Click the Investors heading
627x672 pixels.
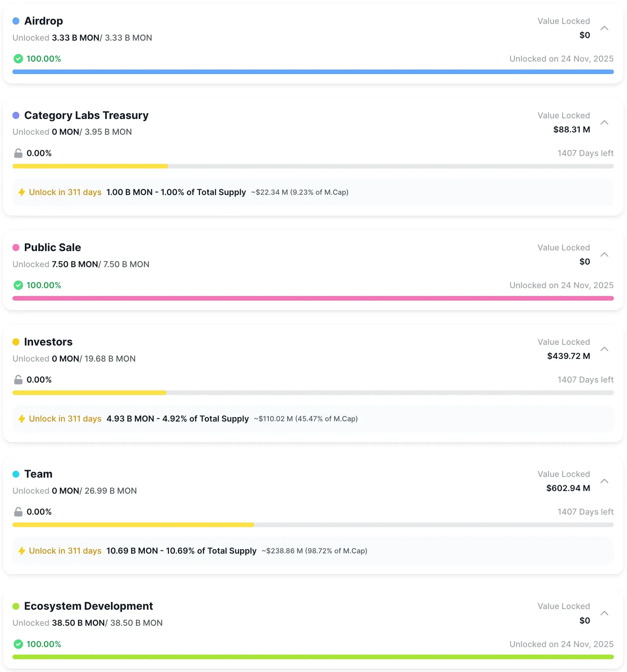point(48,342)
